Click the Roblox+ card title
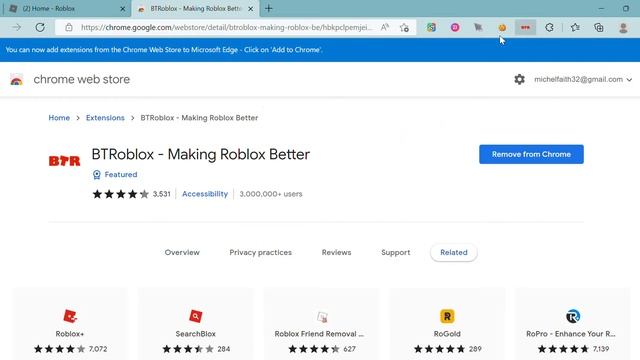 click(70, 334)
